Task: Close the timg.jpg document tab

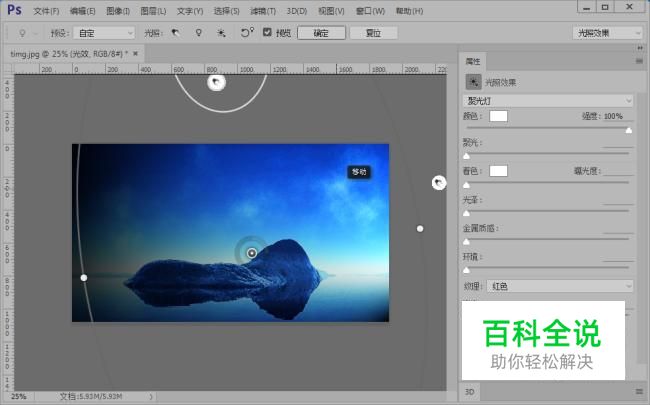Action: click(135, 53)
